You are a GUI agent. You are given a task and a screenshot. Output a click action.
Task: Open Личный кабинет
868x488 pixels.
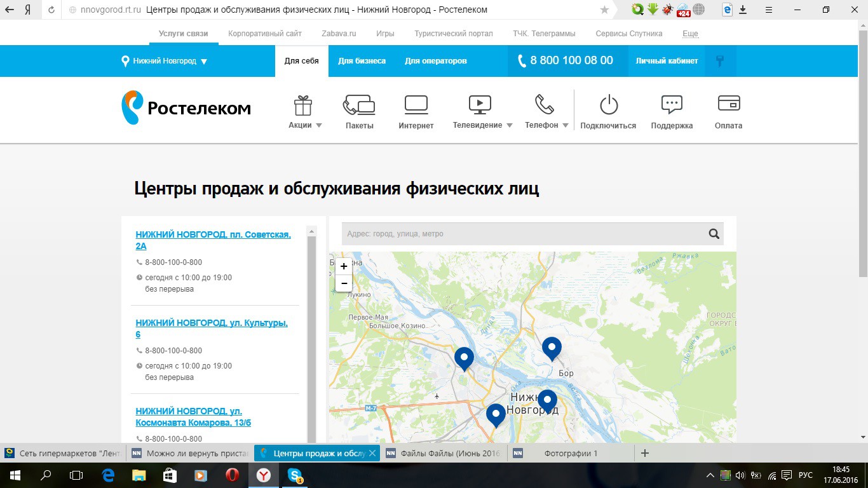667,61
